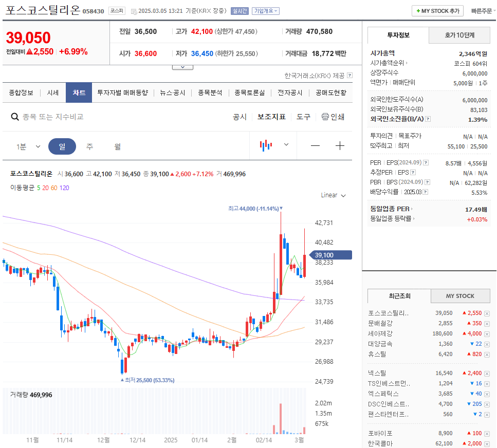
Task: Click the search magnifier icon
Action: (14, 117)
